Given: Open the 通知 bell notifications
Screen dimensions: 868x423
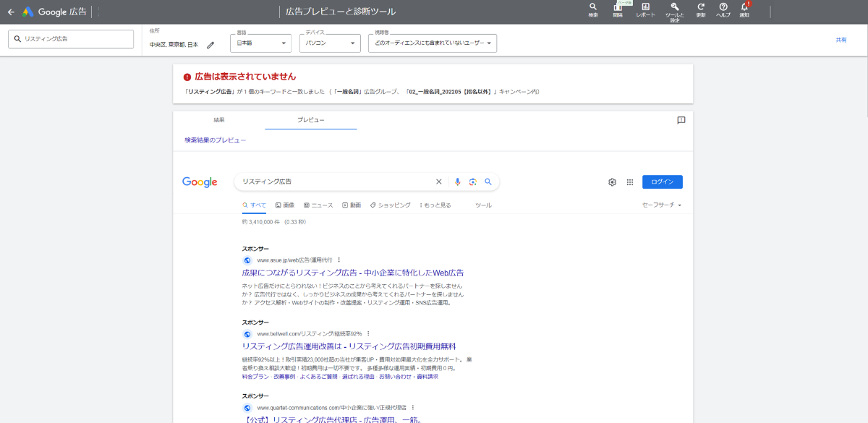Looking at the screenshot, I should pos(744,9).
